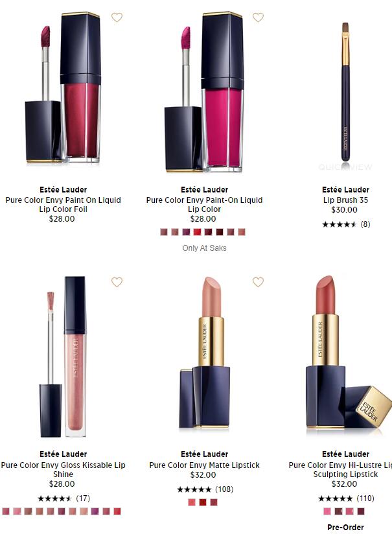Click heart icon on Paint-On Liquid Lip Color

point(258,17)
